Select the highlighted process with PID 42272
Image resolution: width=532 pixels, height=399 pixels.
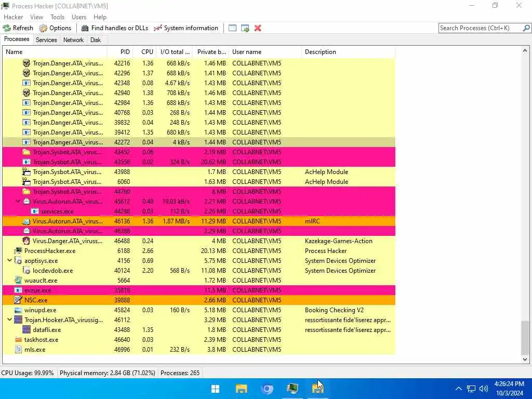pyautogui.click(x=199, y=142)
